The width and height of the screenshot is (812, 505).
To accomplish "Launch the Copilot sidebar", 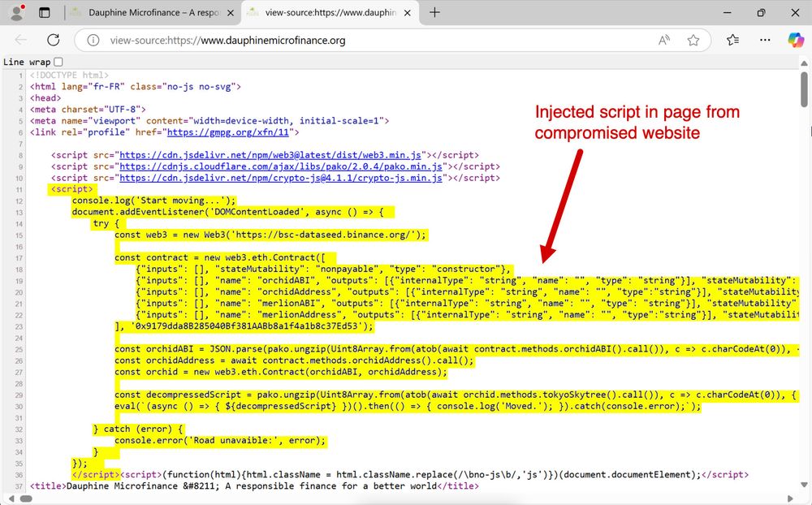I will [x=796, y=40].
